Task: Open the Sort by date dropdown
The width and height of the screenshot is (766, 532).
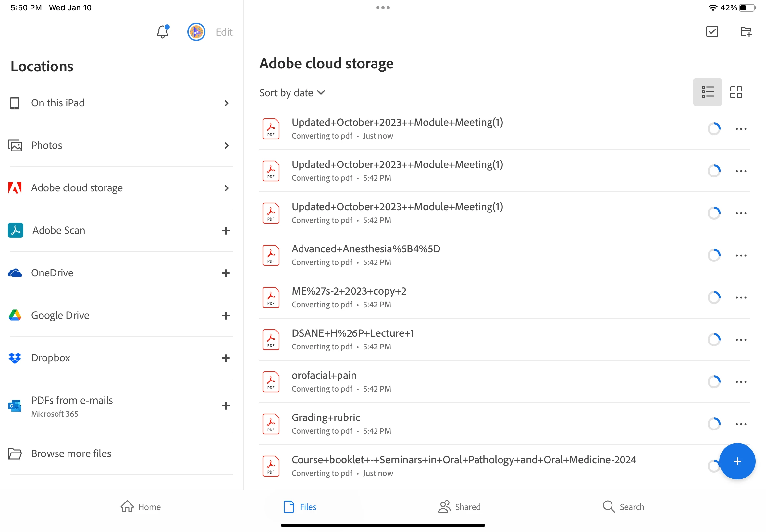Action: [x=292, y=93]
